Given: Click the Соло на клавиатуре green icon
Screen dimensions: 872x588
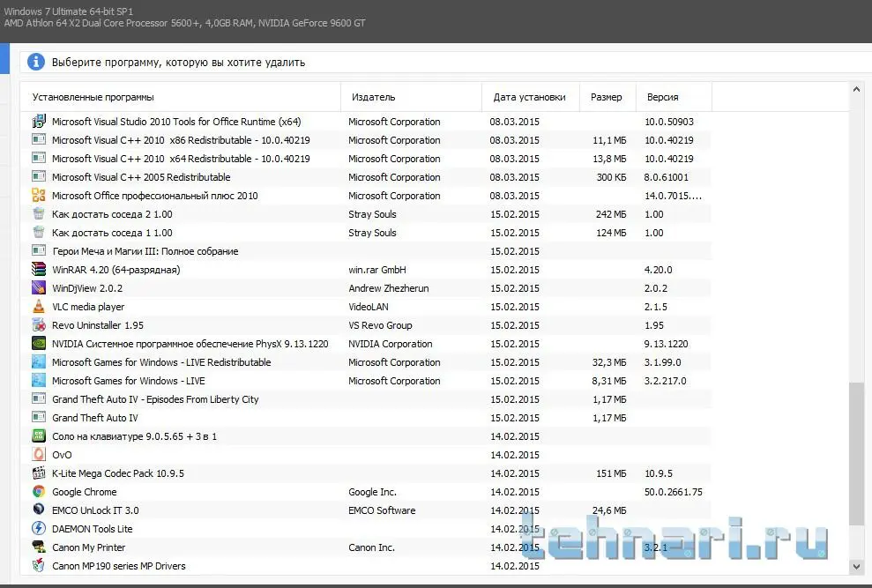Looking at the screenshot, I should tap(39, 436).
